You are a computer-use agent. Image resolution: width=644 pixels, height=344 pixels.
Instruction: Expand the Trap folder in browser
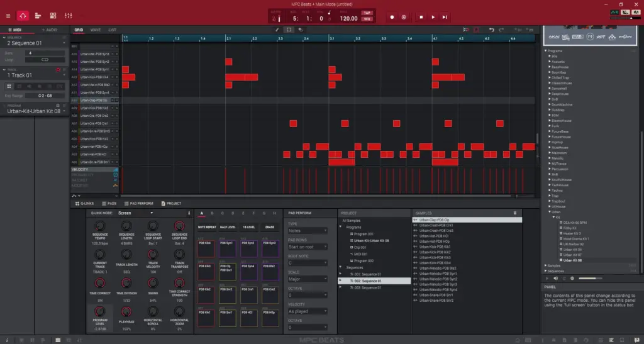(x=550, y=196)
